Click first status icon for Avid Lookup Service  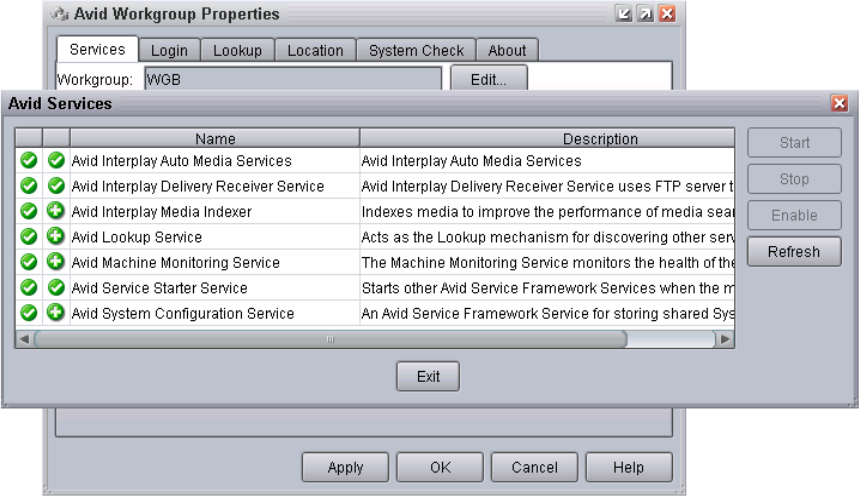(29, 237)
